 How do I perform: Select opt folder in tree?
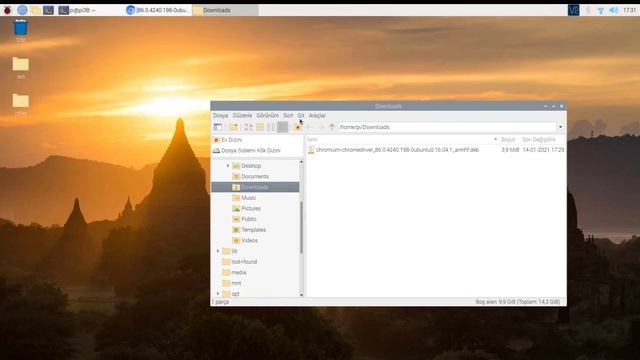[235, 293]
